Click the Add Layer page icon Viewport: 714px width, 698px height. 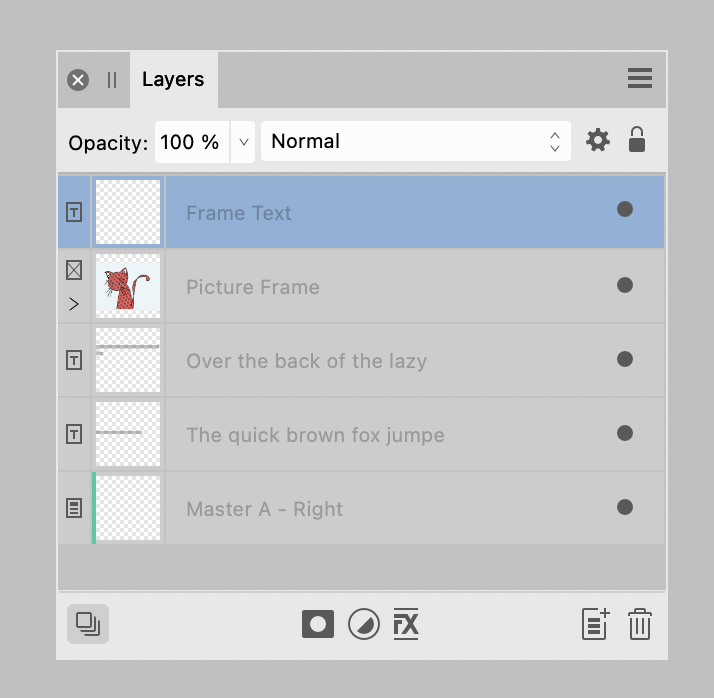pyautogui.click(x=596, y=624)
